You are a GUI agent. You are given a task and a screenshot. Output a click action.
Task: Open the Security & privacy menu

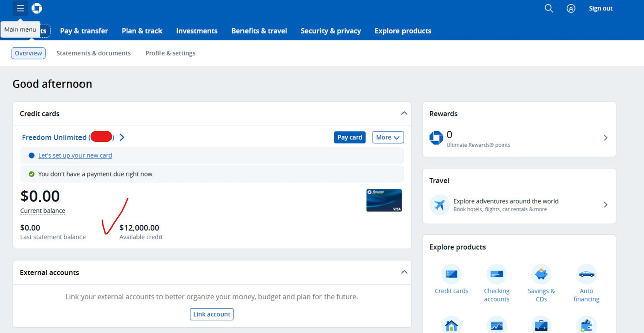331,31
